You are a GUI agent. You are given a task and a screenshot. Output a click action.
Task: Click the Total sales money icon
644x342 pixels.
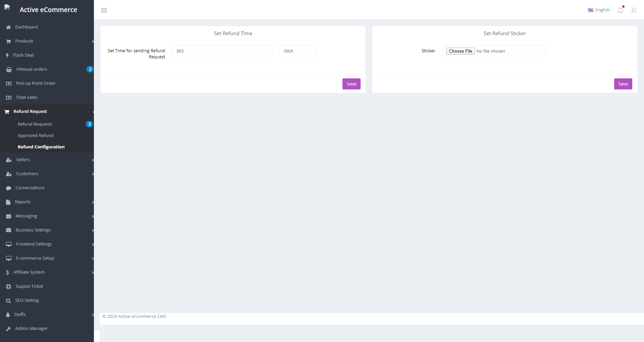(9, 97)
